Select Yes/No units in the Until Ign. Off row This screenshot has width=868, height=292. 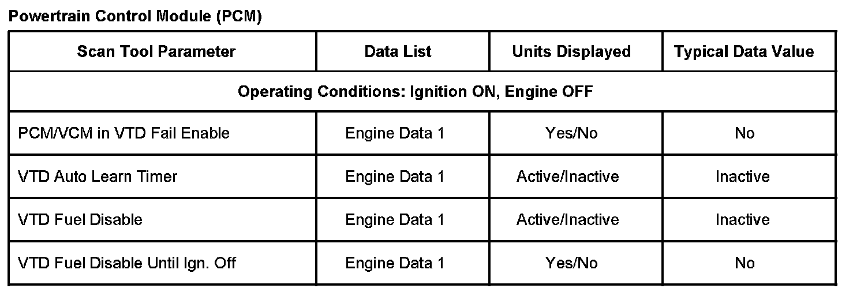click(571, 263)
